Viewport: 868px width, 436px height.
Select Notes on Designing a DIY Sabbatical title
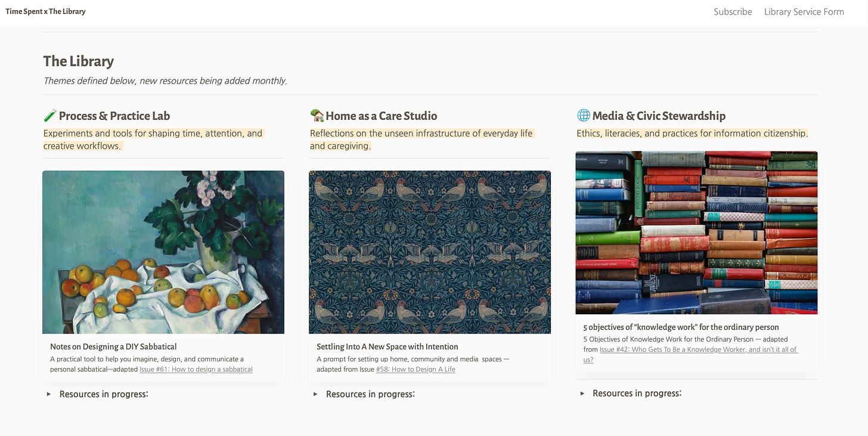[113, 347]
